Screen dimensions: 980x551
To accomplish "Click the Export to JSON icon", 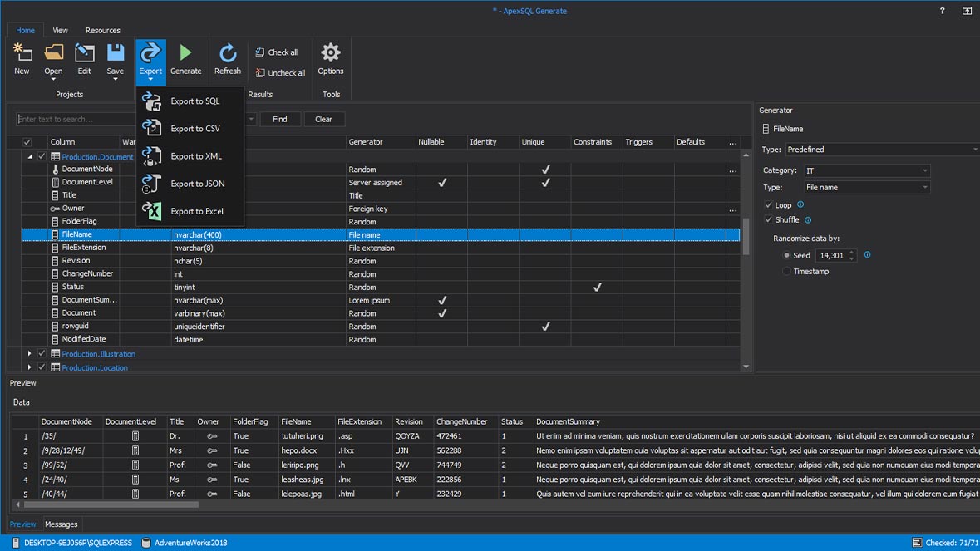I will point(151,183).
